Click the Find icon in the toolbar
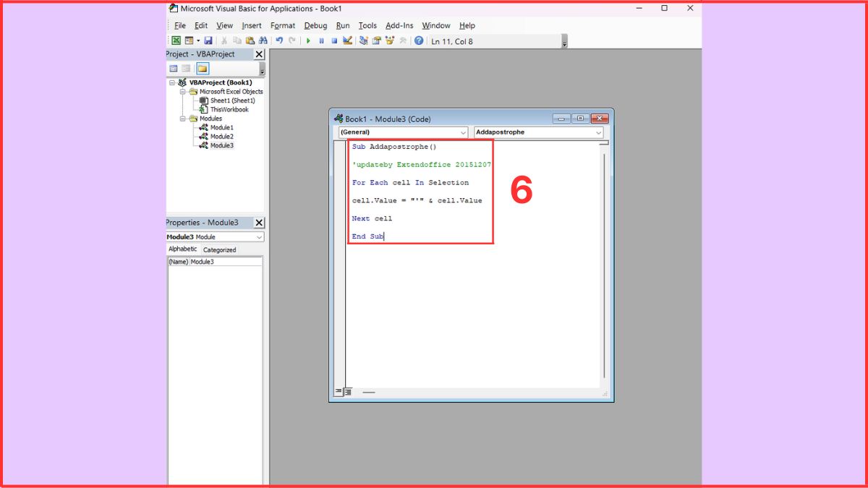The image size is (868, 488). pos(262,41)
